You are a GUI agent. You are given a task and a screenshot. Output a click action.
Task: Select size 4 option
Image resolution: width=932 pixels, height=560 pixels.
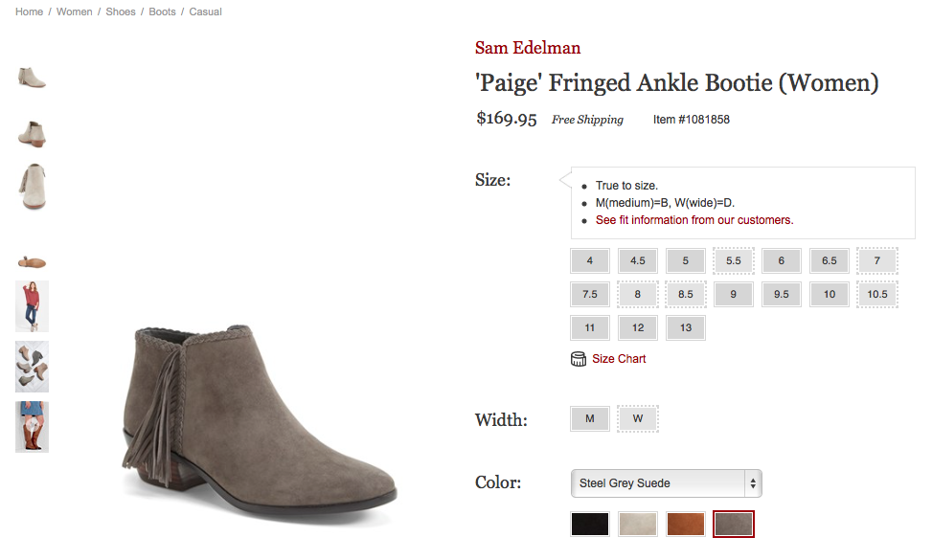pyautogui.click(x=590, y=260)
